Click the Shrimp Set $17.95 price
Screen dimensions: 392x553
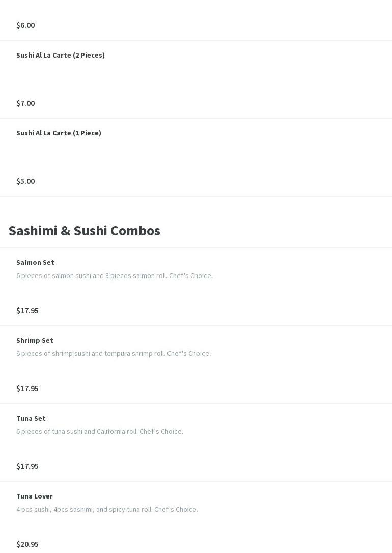coord(27,388)
